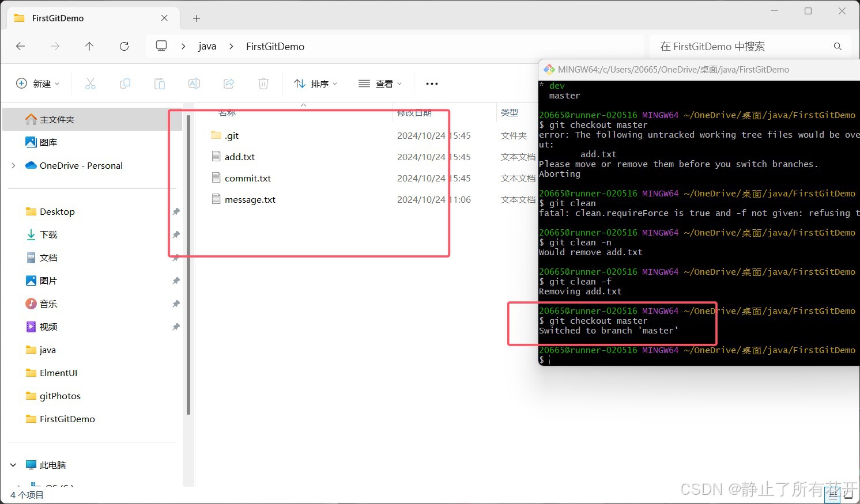Go back in File Explorer

pos(21,46)
